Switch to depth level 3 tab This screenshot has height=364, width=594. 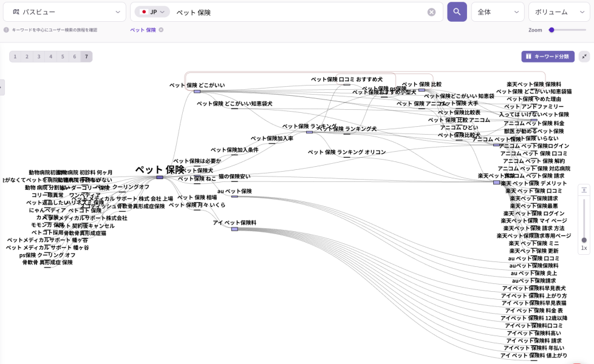click(x=39, y=56)
